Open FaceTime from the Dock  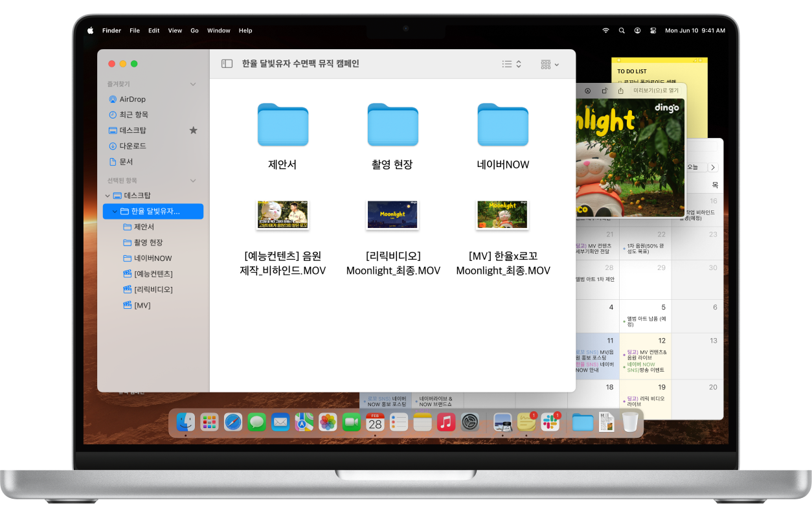351,422
